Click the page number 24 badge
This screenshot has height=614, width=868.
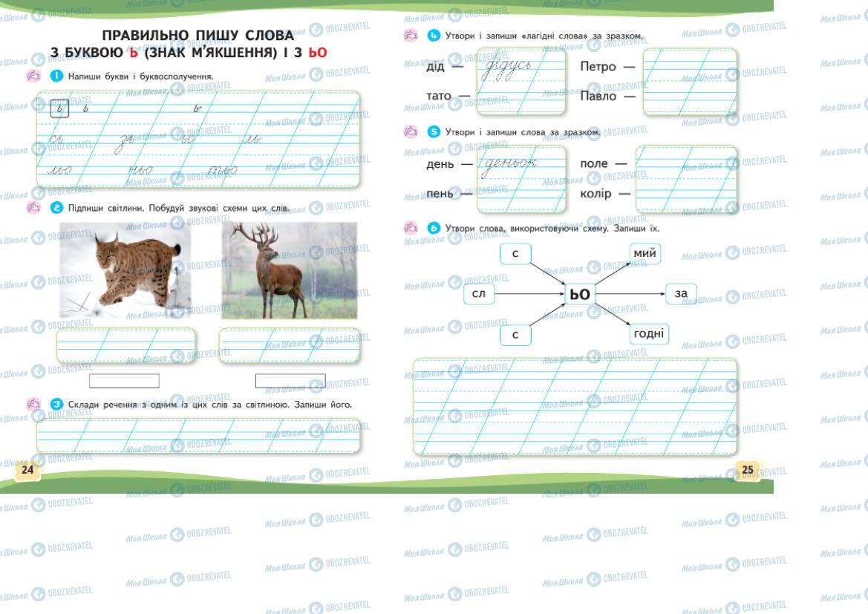pos(27,469)
